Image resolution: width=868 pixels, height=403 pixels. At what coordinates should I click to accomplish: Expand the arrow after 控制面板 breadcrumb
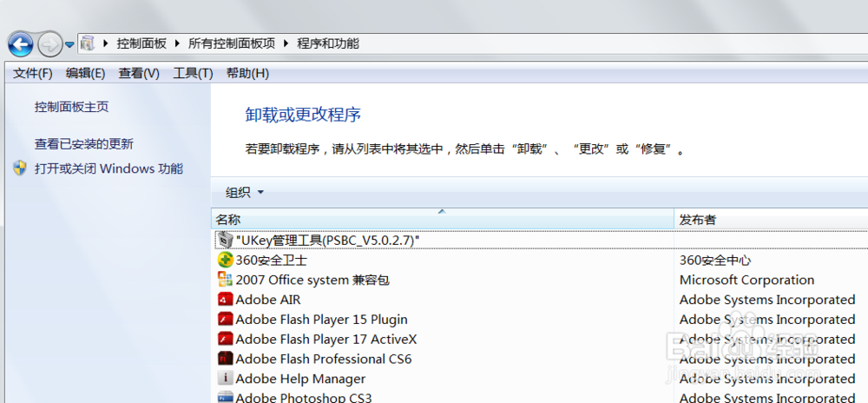[177, 43]
